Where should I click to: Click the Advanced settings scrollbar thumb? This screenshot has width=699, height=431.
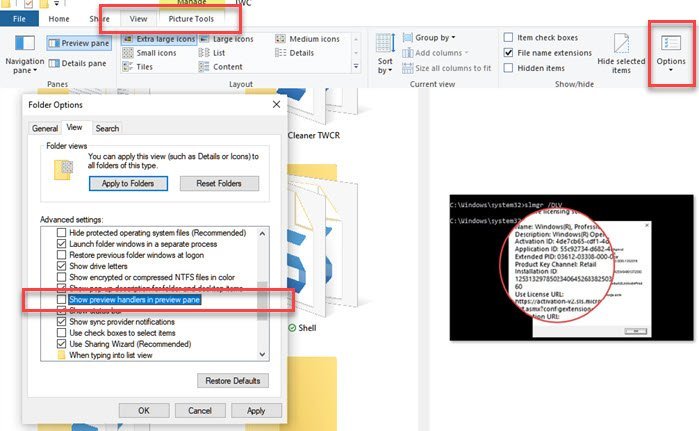click(263, 301)
